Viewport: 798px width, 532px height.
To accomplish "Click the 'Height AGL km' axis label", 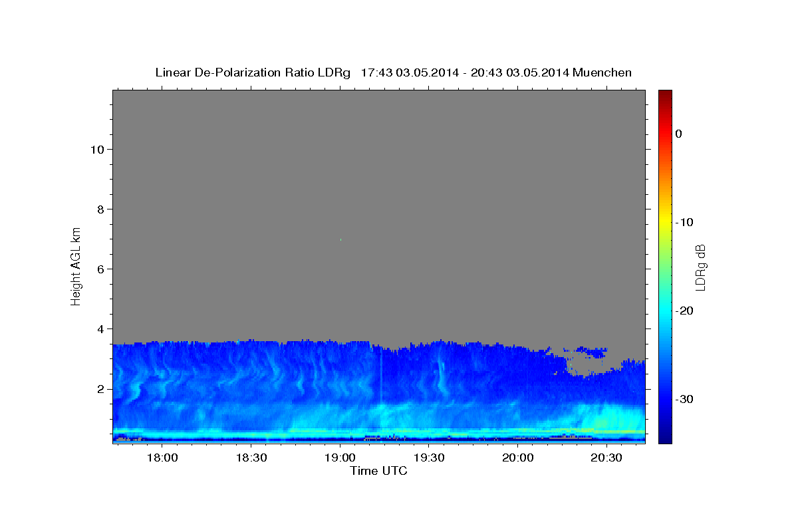I will coord(76,266).
